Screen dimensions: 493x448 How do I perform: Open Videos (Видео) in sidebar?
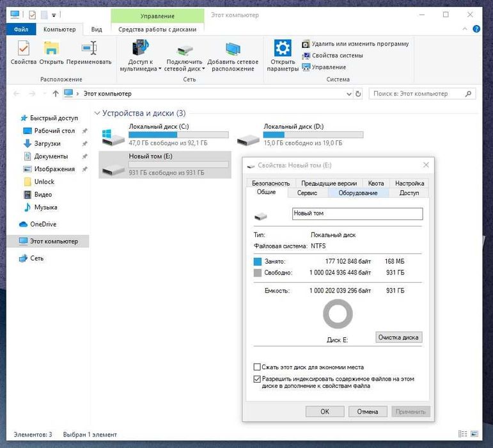(38, 195)
